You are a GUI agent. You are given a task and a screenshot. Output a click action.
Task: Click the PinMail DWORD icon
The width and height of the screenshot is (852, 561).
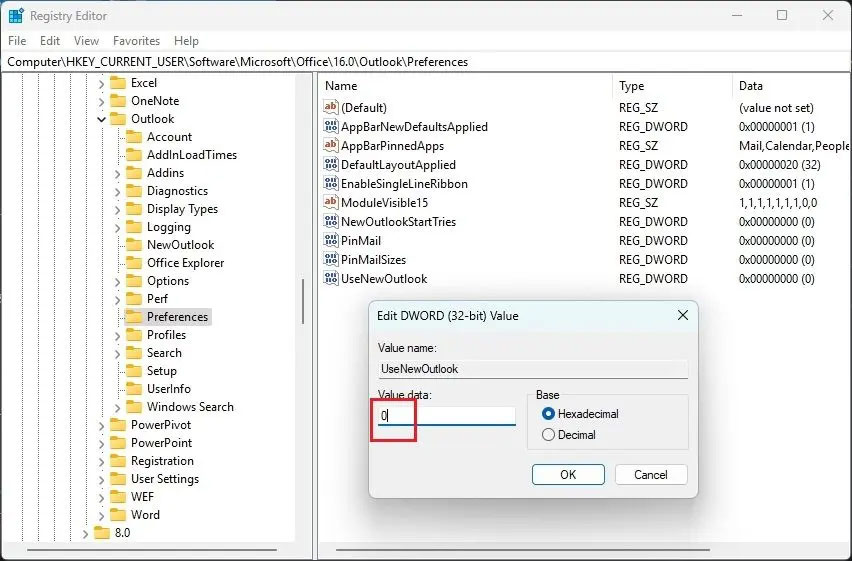click(x=330, y=240)
